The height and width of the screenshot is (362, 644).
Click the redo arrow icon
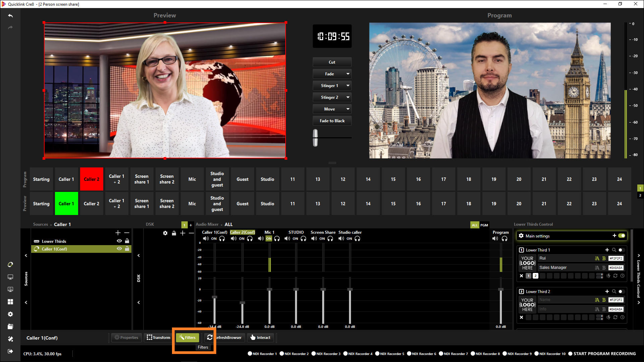[10, 27]
